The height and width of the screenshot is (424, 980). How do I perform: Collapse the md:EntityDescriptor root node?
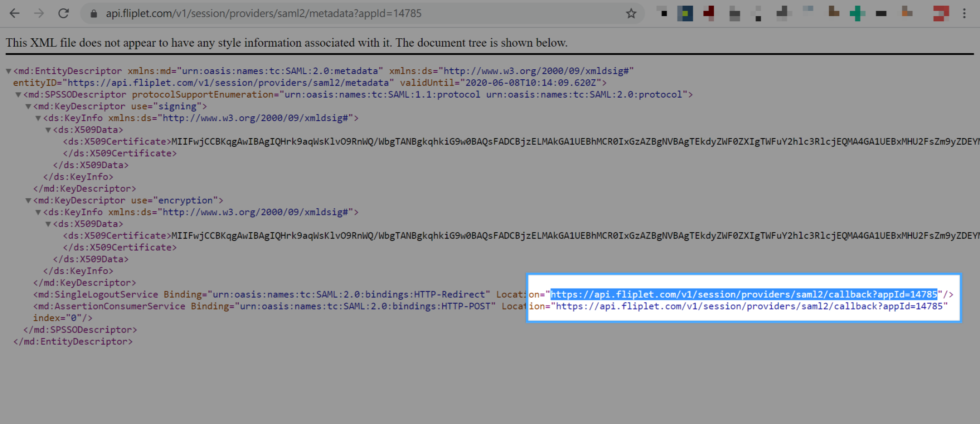point(8,71)
